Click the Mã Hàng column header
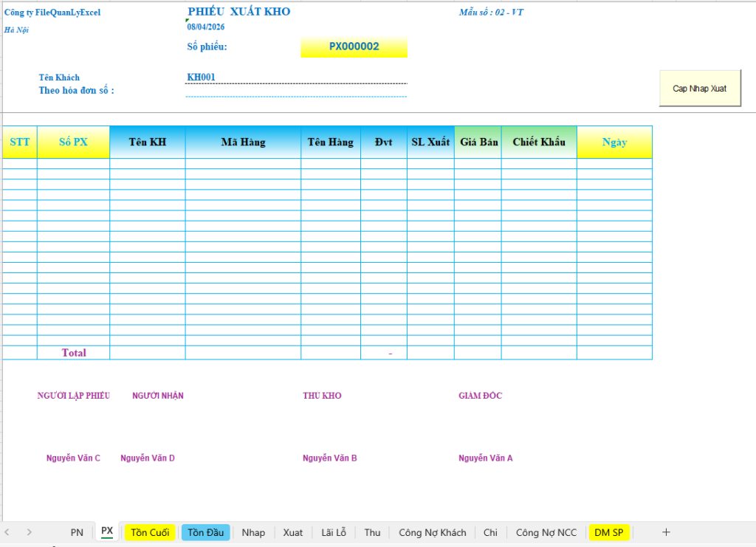Image resolution: width=756 pixels, height=547 pixels. (x=243, y=142)
